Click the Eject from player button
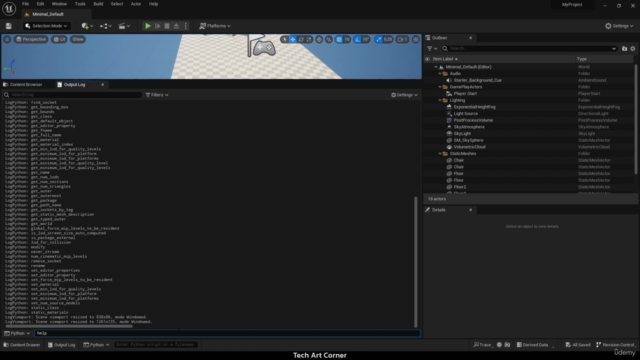Screen dimensions: 640x360 [x=176, y=26]
